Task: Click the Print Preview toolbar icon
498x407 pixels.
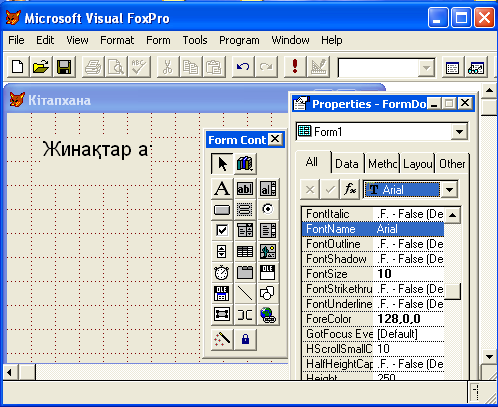Action: tap(116, 67)
